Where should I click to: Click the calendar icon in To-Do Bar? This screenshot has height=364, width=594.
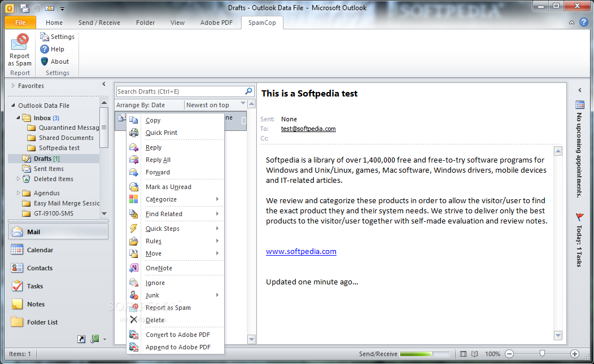coord(580,104)
